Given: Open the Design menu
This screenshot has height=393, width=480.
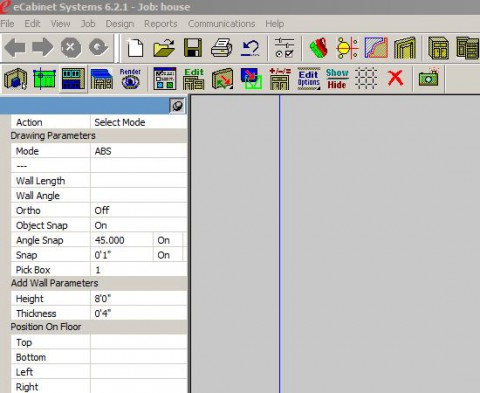Looking at the screenshot, I should click(120, 24).
